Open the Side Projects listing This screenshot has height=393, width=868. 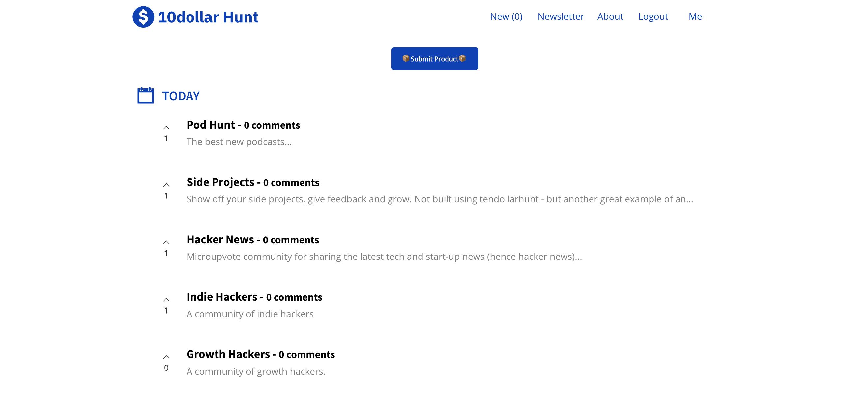pyautogui.click(x=220, y=182)
